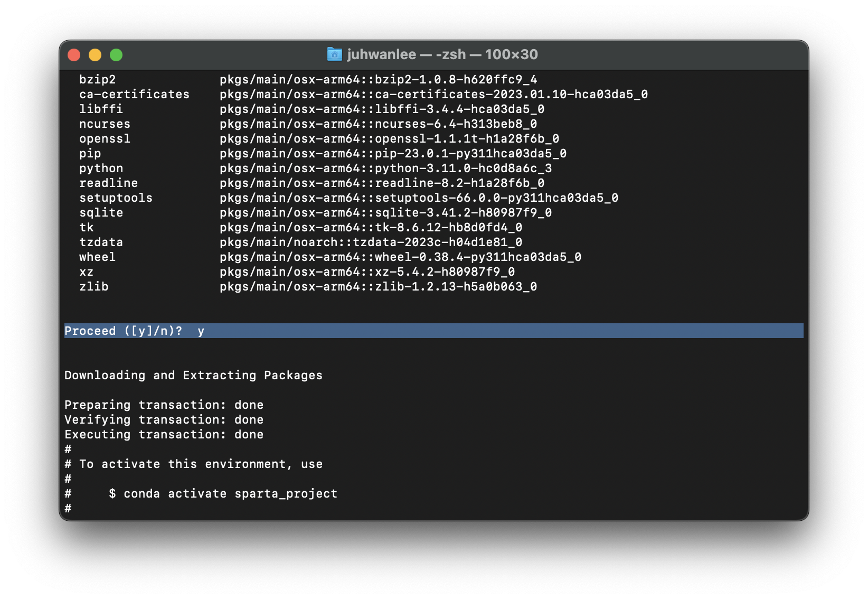Click 'Downloading and Extracting Packages' line
868x599 pixels.
pos(193,376)
